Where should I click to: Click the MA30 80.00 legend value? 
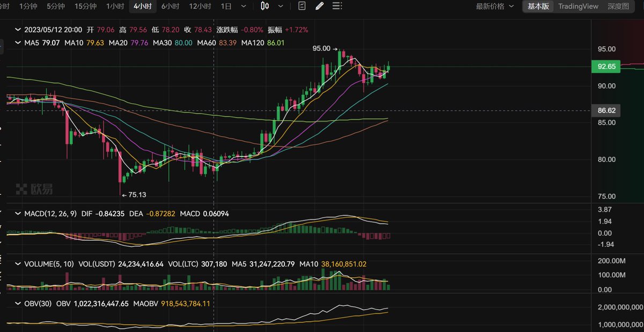[x=172, y=42]
